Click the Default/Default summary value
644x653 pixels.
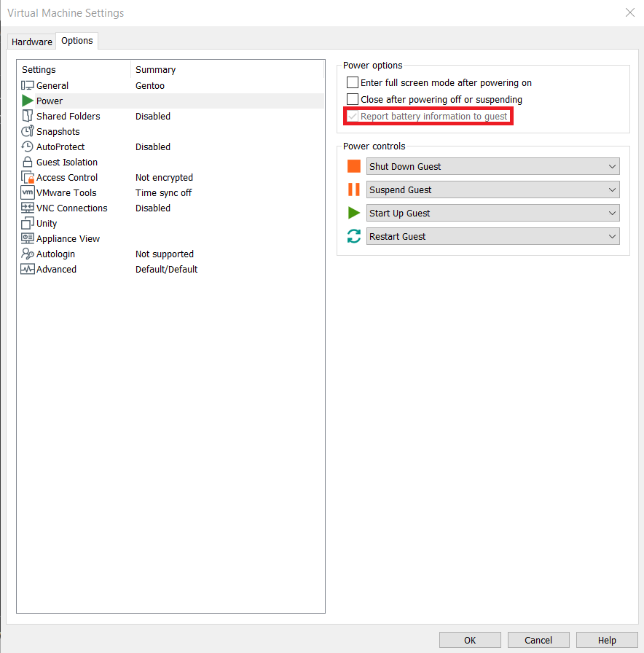click(166, 269)
